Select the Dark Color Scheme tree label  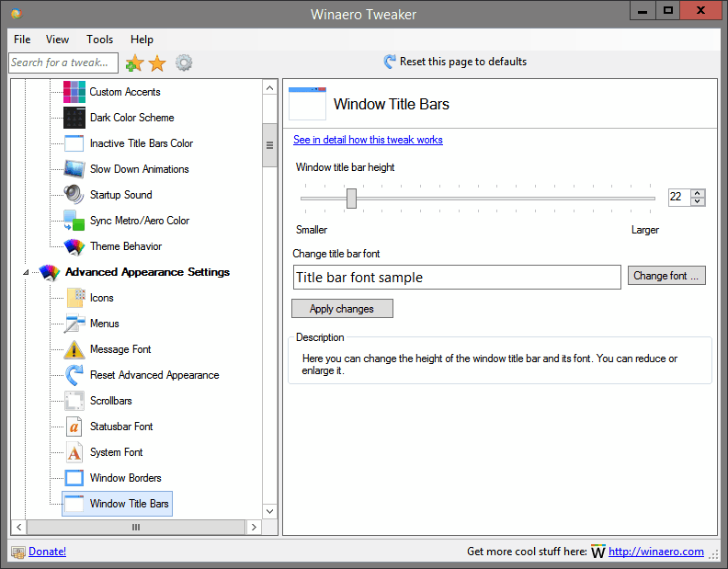[x=131, y=118]
